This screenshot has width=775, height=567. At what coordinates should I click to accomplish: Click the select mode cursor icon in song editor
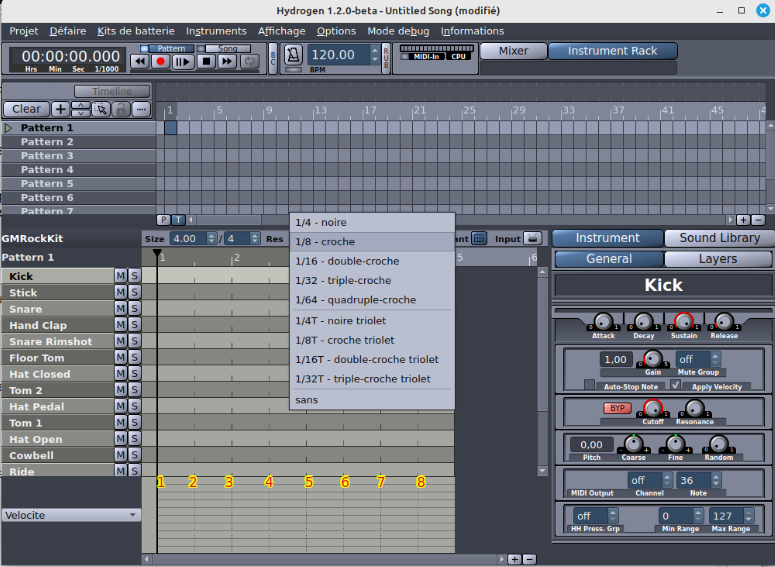pyautogui.click(x=101, y=109)
